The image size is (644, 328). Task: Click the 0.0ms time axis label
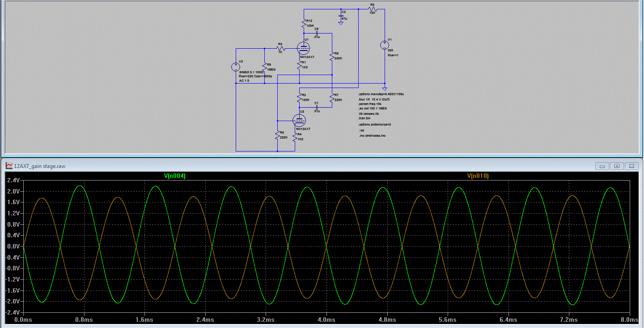pos(23,320)
